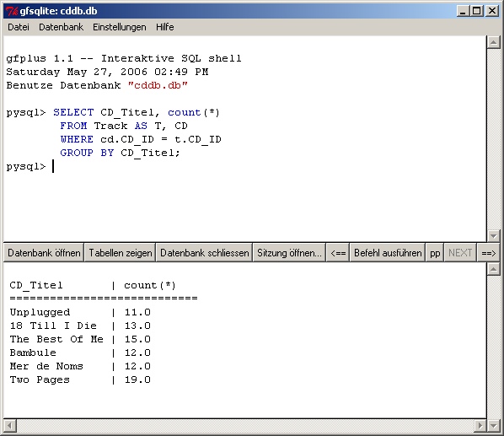Open the Einstellungen menu
The image size is (504, 436).
coord(120,27)
